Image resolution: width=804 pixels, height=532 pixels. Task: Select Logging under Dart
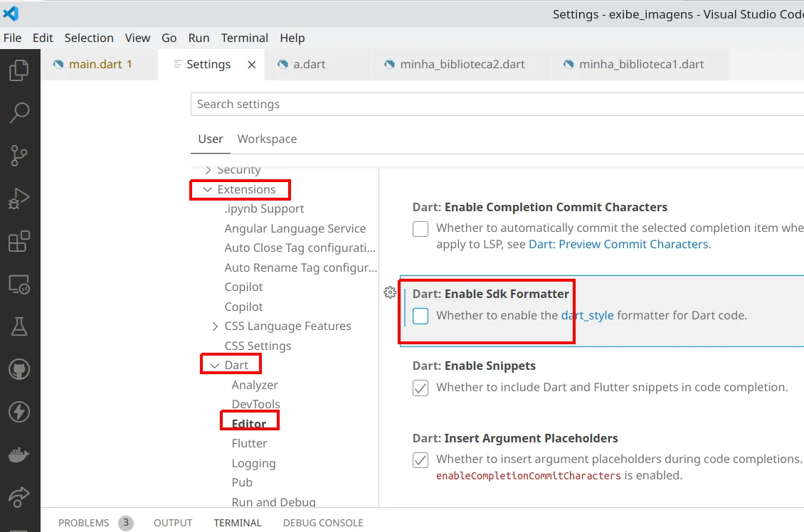coord(253,463)
